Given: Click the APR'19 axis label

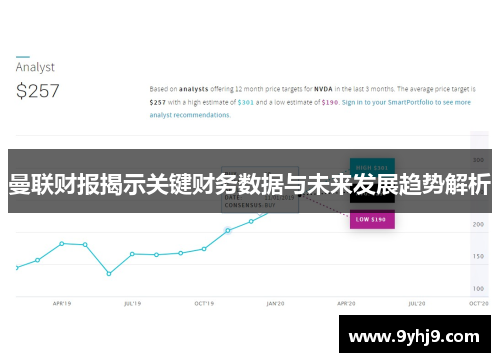Looking at the screenshot, I should 62,304.
